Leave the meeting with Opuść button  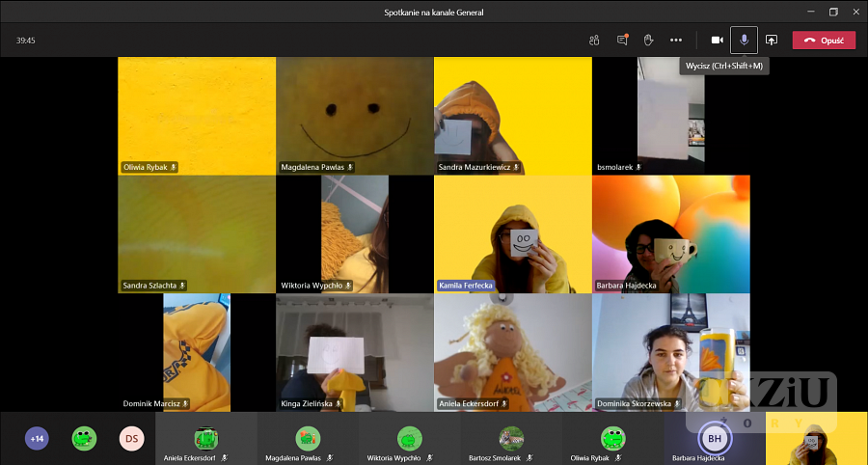click(823, 40)
